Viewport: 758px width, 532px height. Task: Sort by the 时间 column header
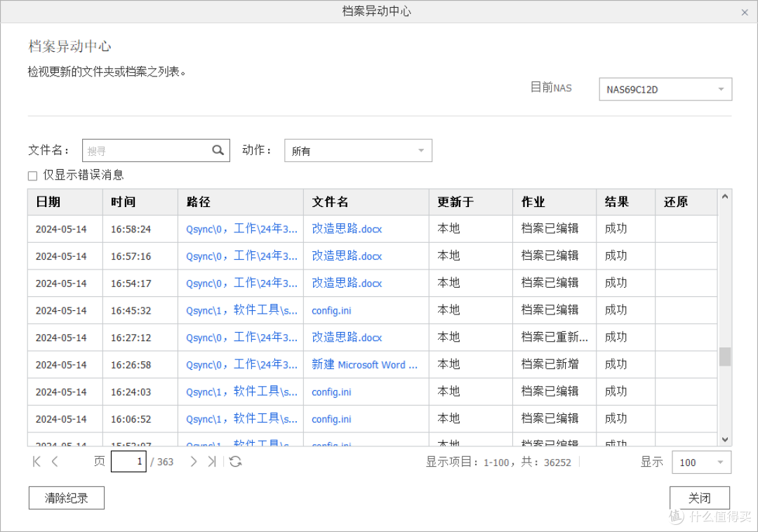(x=140, y=202)
